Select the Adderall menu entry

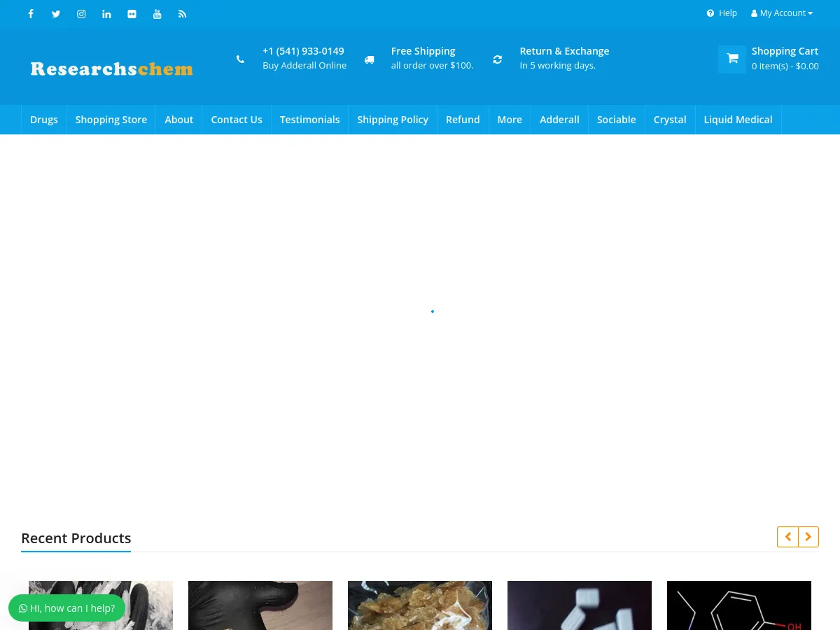(559, 120)
